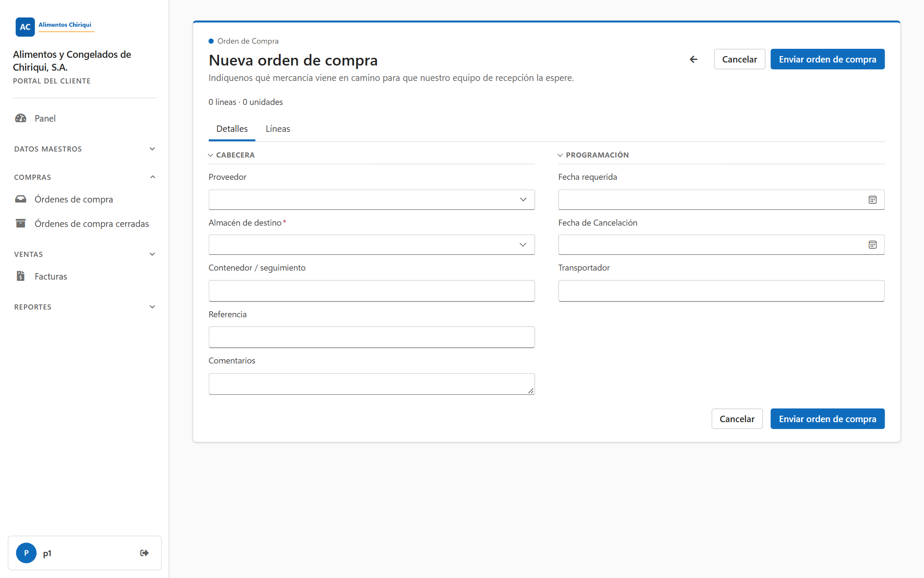Expand the Proveedor dropdown
The height and width of the screenshot is (578, 924).
click(x=372, y=200)
